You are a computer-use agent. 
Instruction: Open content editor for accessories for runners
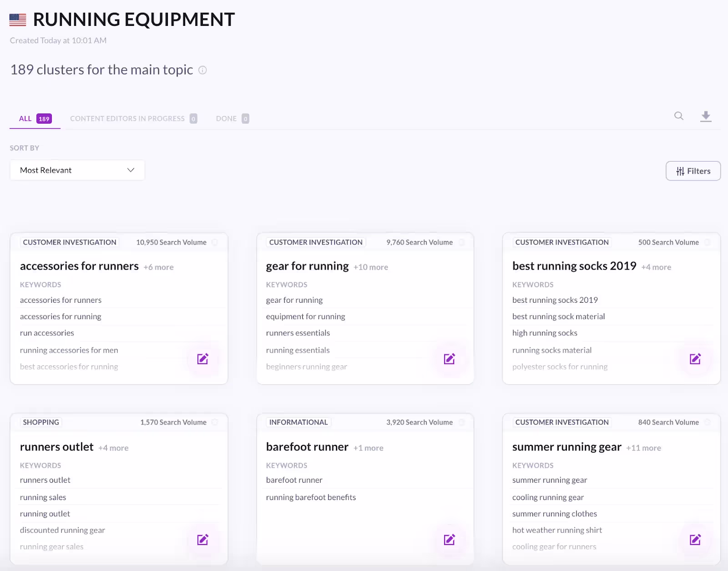coord(203,359)
